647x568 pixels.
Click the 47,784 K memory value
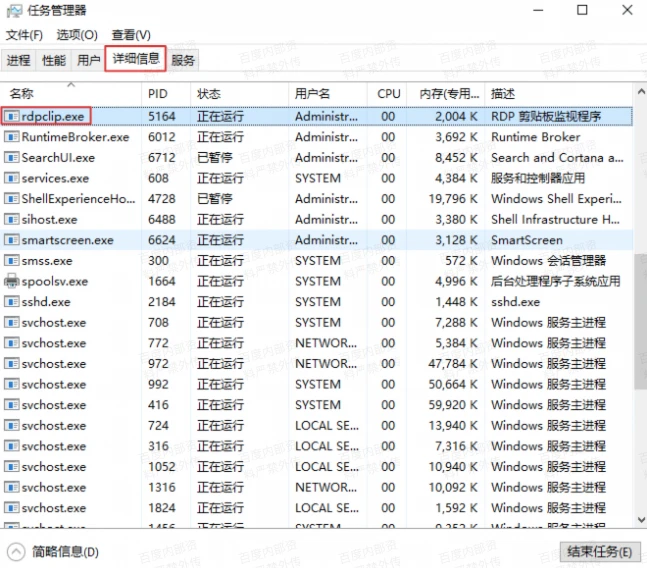pyautogui.click(x=453, y=364)
